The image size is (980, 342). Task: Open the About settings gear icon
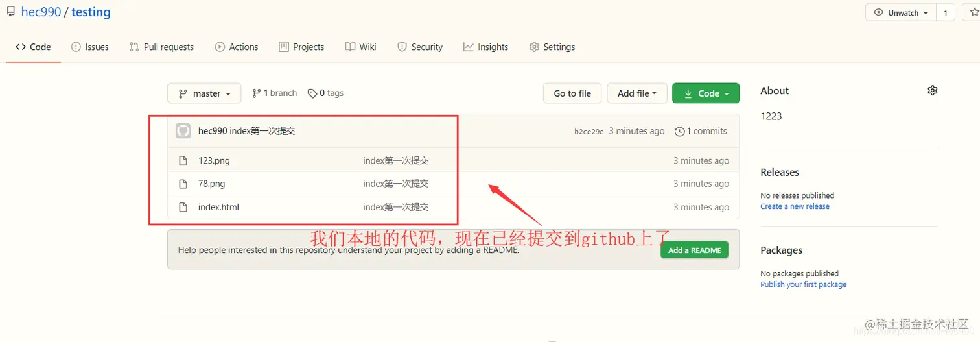click(x=933, y=90)
